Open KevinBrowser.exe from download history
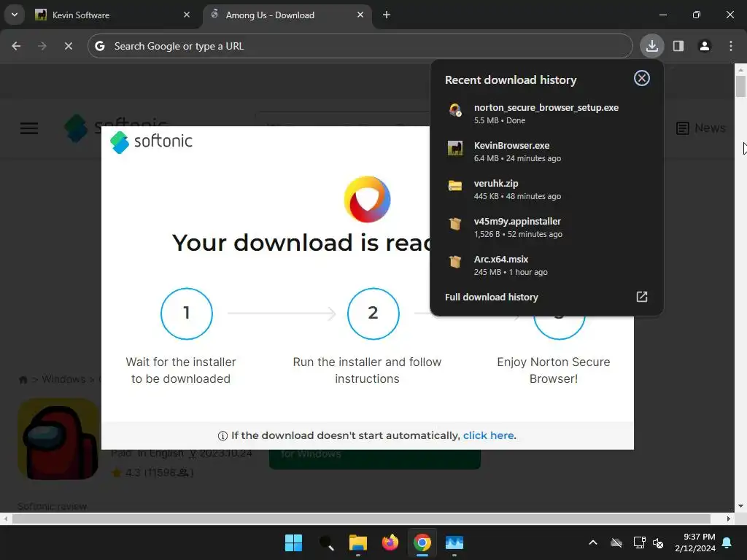747x560 pixels. pos(546,152)
